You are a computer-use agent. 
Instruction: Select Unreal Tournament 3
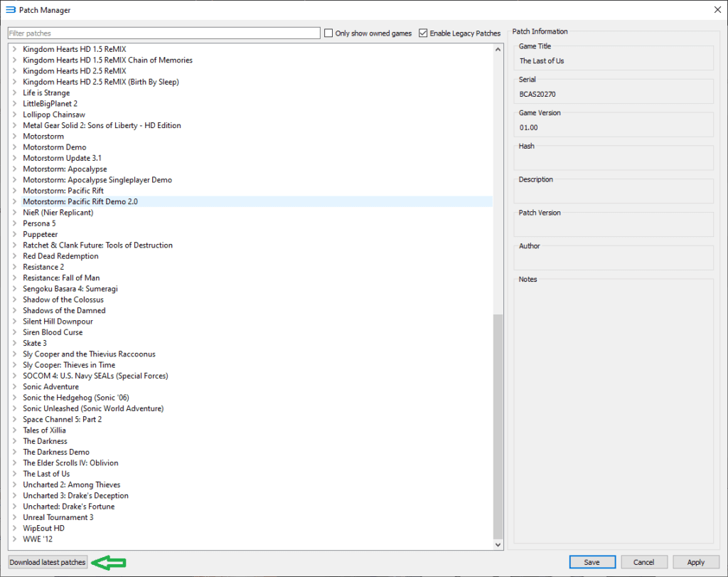pos(58,517)
